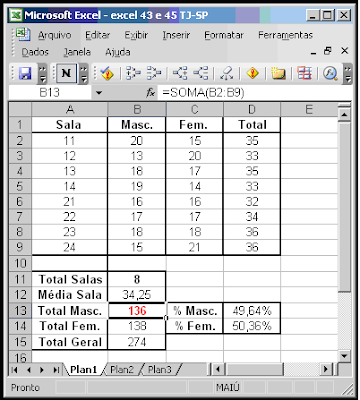This screenshot has height=400, width=360.
Task: Click Excel logo icon in title bar
Action: tap(16, 15)
